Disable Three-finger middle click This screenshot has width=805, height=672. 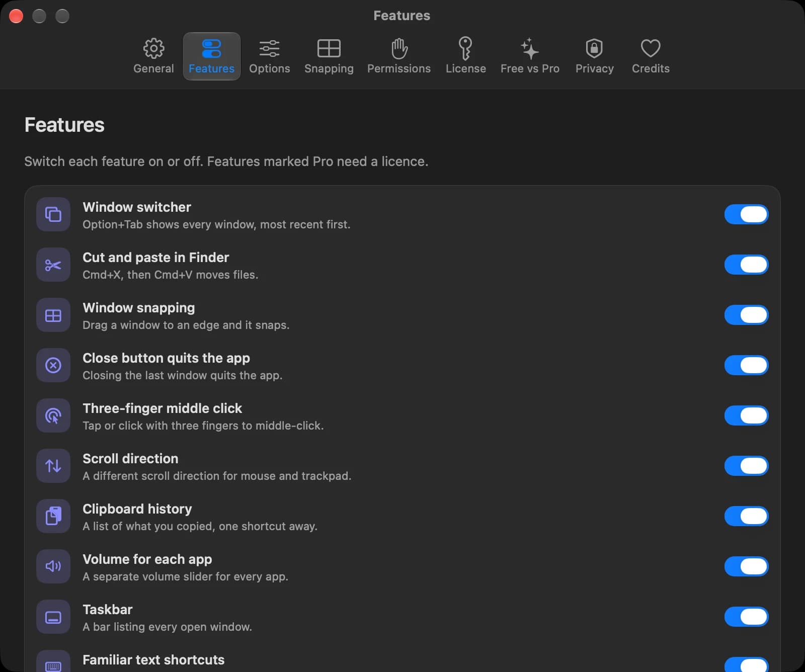(x=747, y=415)
